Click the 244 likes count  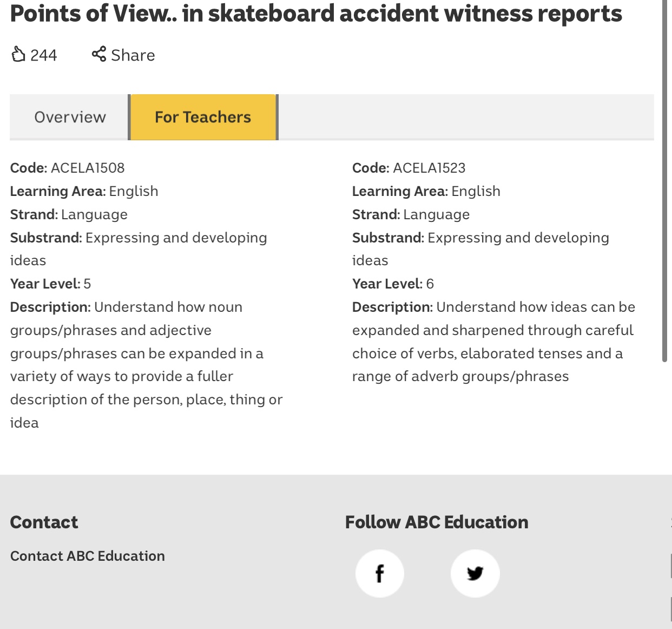43,55
